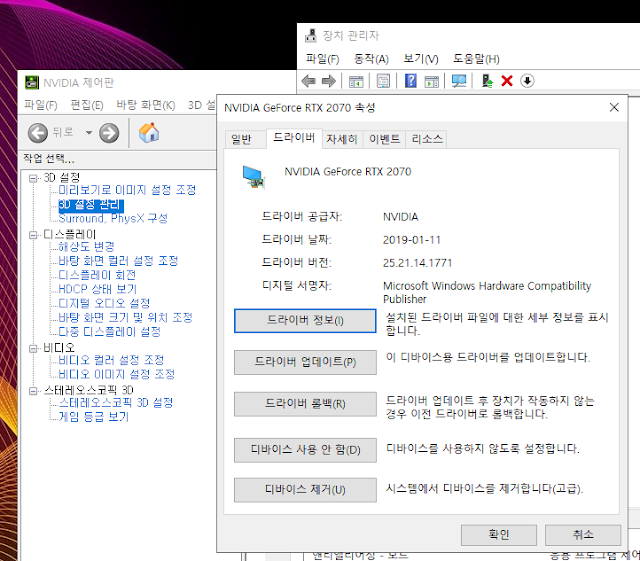Open the HDCP 상태 보기 link
This screenshot has height=561, width=640.
(x=98, y=289)
